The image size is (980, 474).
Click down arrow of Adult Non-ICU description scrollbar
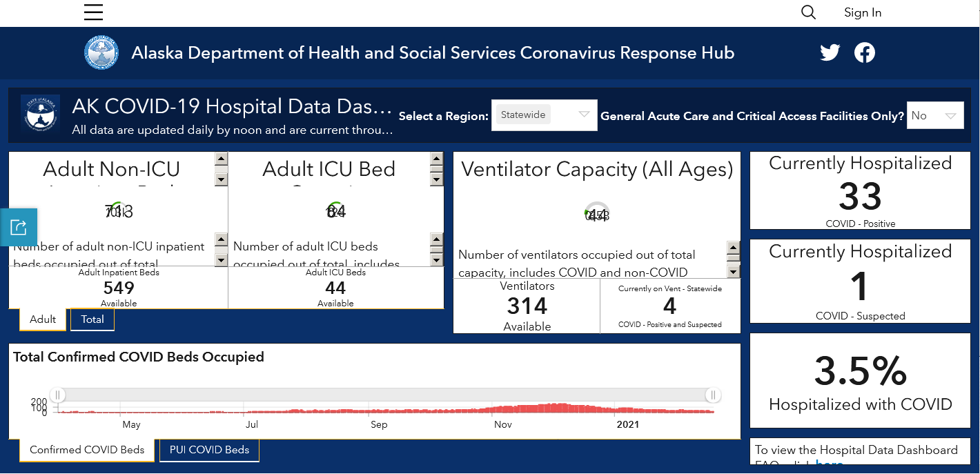click(x=221, y=260)
